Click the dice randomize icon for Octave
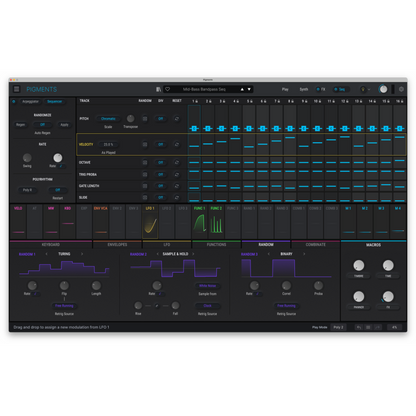The image size is (416, 416). coord(145,162)
